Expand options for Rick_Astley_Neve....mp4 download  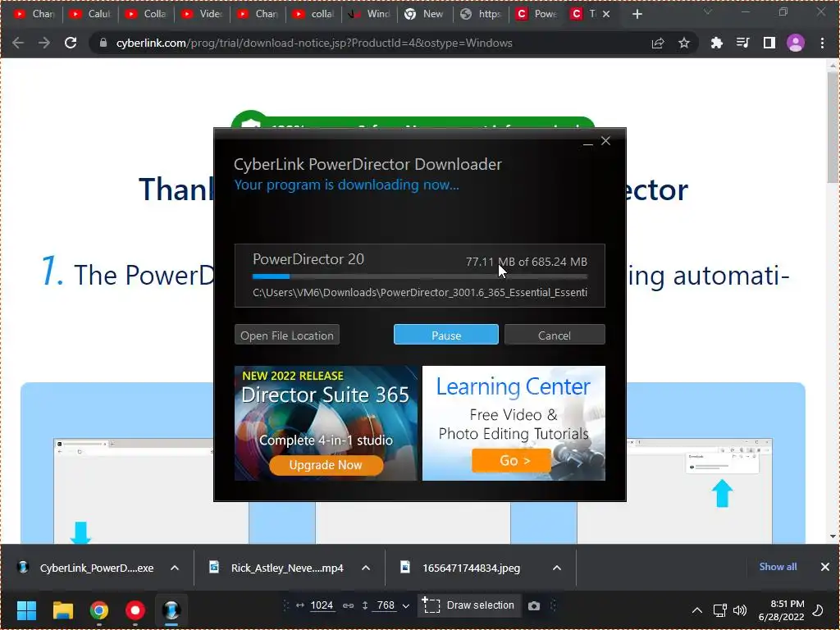[x=366, y=568]
